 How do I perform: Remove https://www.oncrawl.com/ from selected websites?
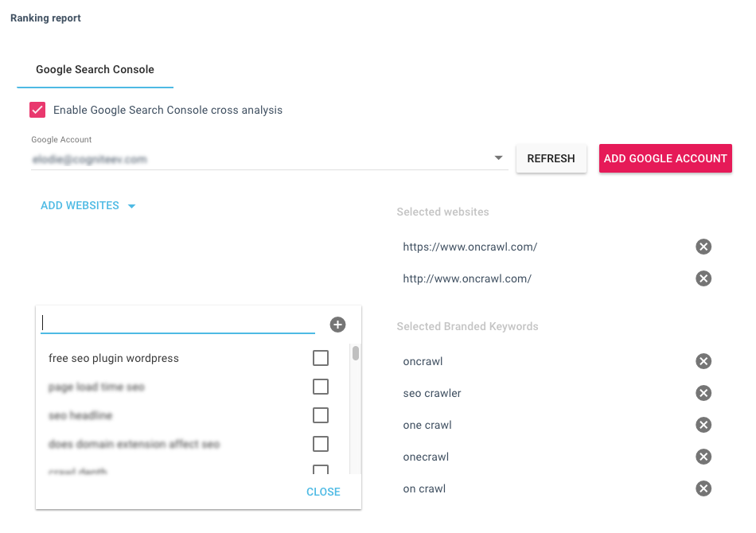(x=703, y=247)
